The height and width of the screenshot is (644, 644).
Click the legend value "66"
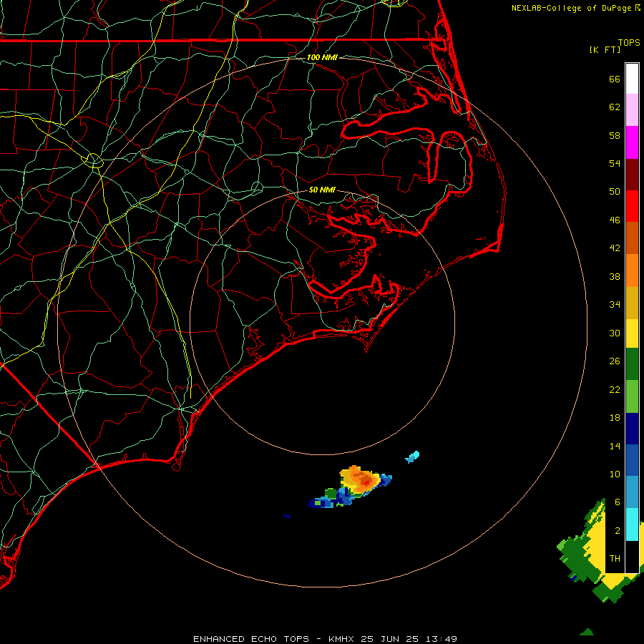[615, 79]
